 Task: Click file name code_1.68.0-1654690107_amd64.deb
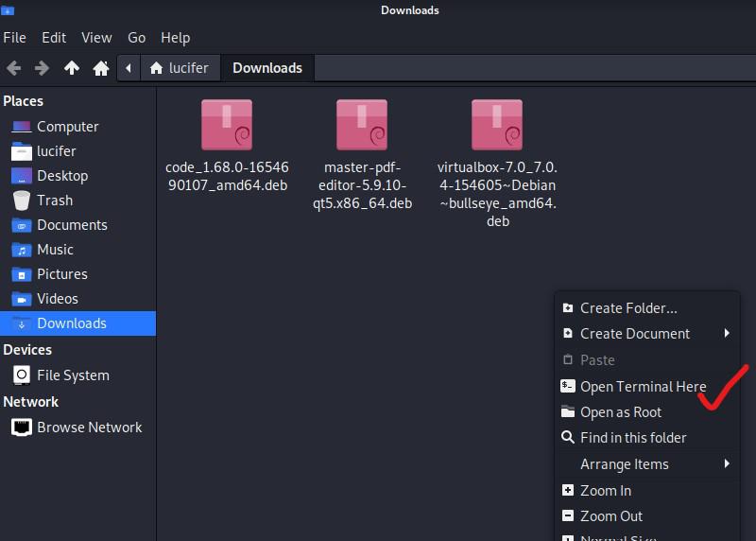(227, 176)
